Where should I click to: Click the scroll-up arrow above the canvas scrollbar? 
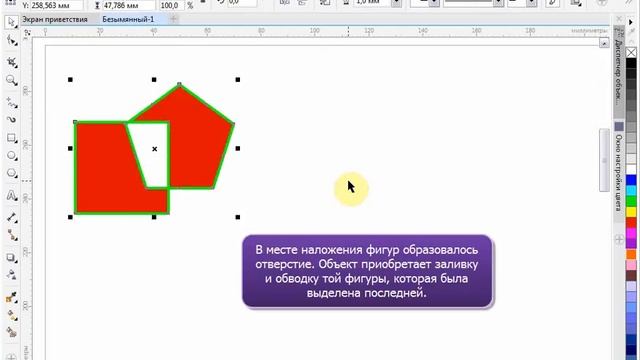(604, 43)
